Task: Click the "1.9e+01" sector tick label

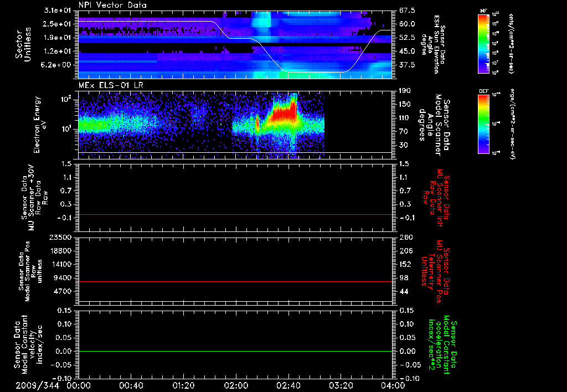Action: (58, 38)
